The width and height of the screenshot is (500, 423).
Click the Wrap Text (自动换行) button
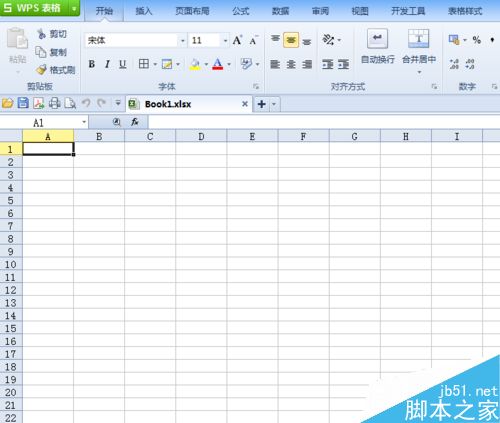coord(378,47)
